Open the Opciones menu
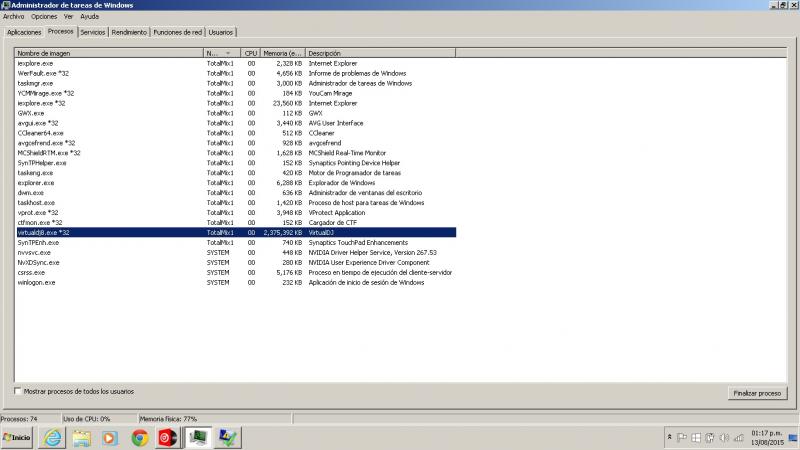This screenshot has height=450, width=800. (44, 16)
